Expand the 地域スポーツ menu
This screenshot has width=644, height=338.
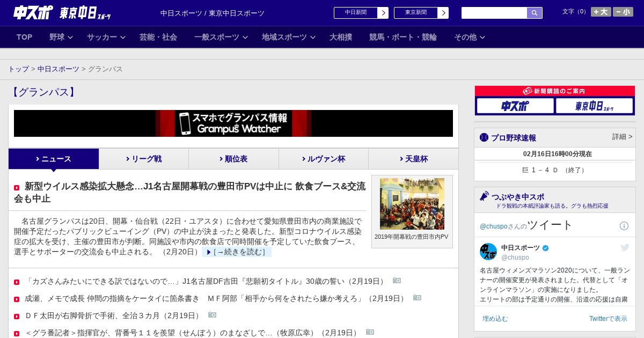click(x=289, y=37)
